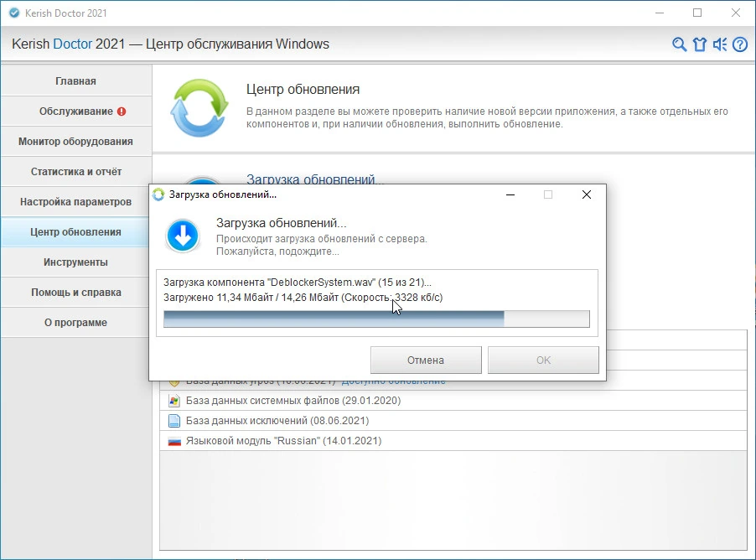
Task: Select the База данных исключений list row
Action: tap(453, 421)
